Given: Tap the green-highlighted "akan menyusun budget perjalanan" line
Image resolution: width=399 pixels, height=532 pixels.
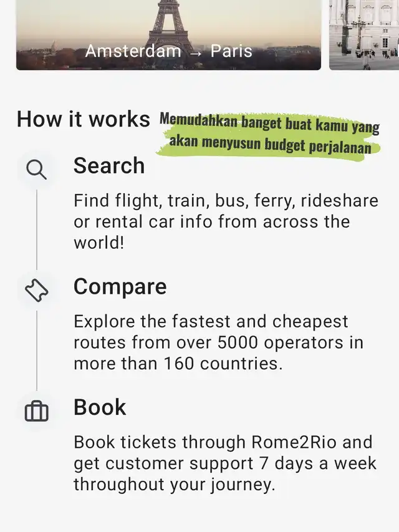Looking at the screenshot, I should pyautogui.click(x=274, y=148).
